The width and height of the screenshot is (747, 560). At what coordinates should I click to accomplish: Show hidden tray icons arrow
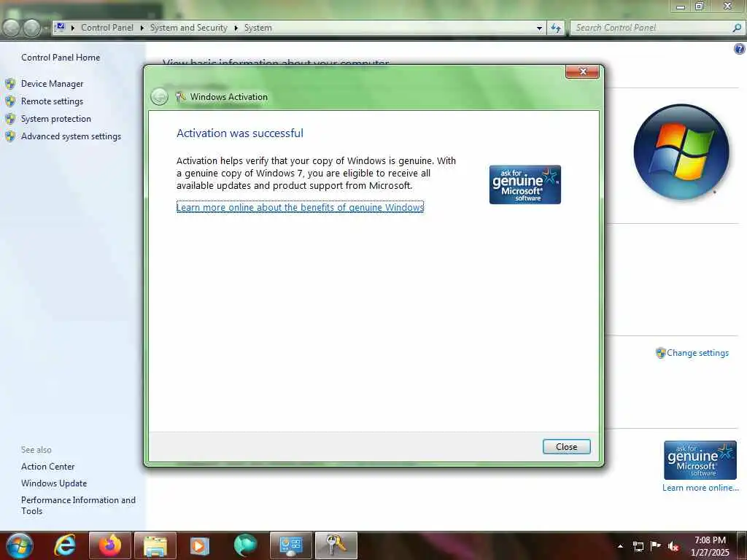pos(620,546)
